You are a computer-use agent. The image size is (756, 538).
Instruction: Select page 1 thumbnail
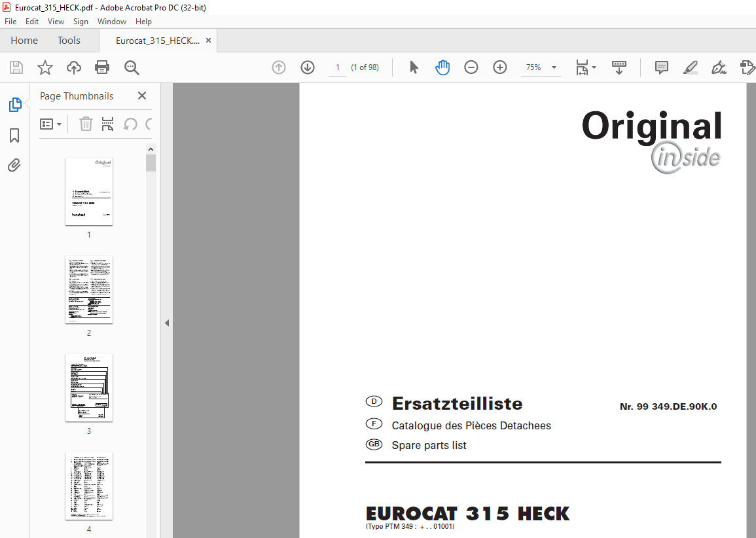pyautogui.click(x=89, y=191)
